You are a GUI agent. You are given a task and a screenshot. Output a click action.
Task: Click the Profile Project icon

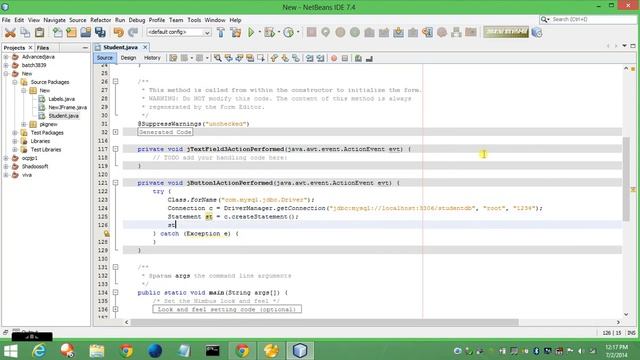click(288, 32)
